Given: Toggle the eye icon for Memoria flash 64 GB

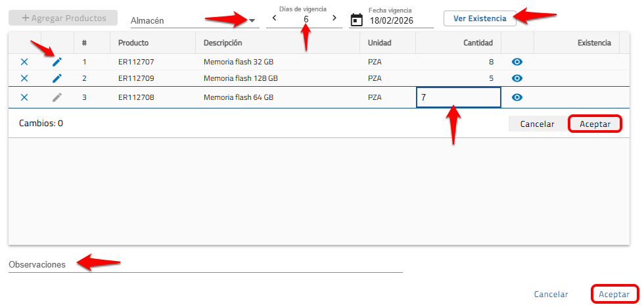Looking at the screenshot, I should point(517,97).
